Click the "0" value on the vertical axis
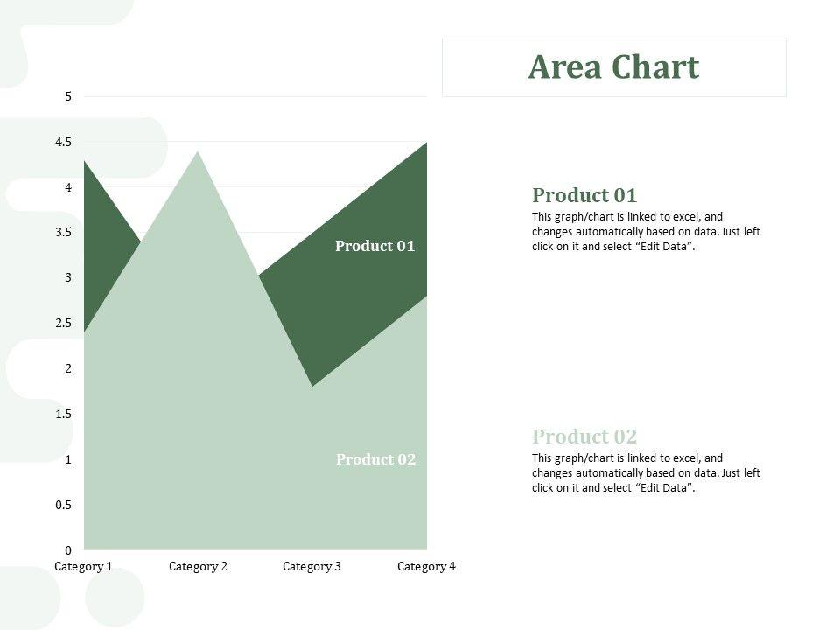 click(68, 550)
